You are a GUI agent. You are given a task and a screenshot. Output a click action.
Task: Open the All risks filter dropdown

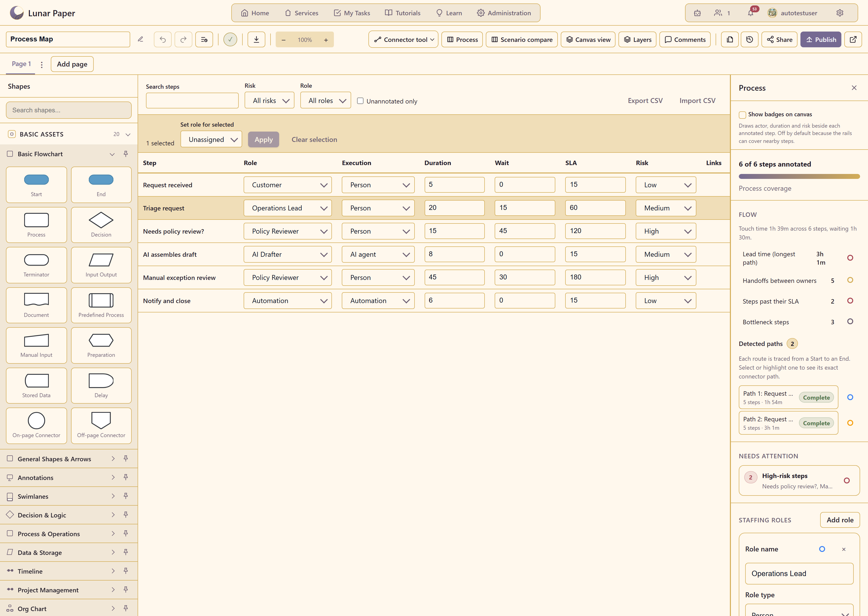point(270,101)
